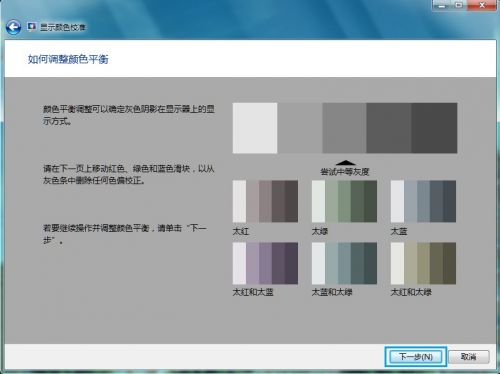Click the 下一步(N) button
The image size is (500, 374).
[416, 357]
